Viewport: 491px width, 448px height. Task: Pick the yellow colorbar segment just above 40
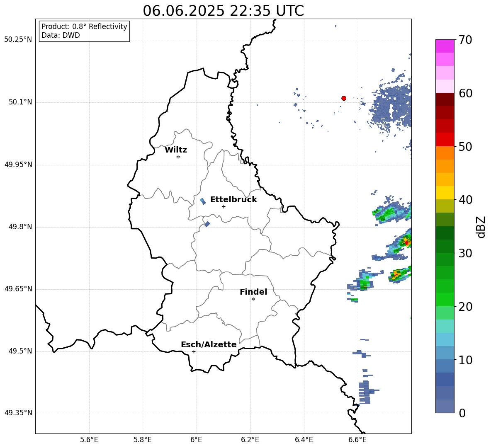tap(445, 193)
